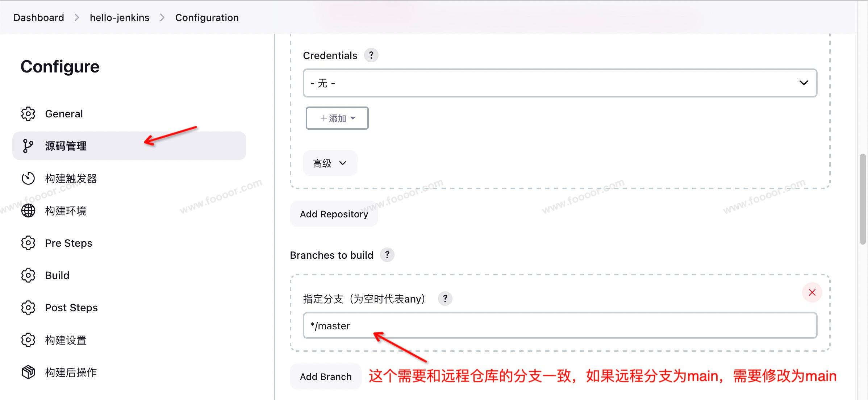Image resolution: width=868 pixels, height=400 pixels.
Task: Open Post Steps section in sidebar
Action: click(x=71, y=308)
